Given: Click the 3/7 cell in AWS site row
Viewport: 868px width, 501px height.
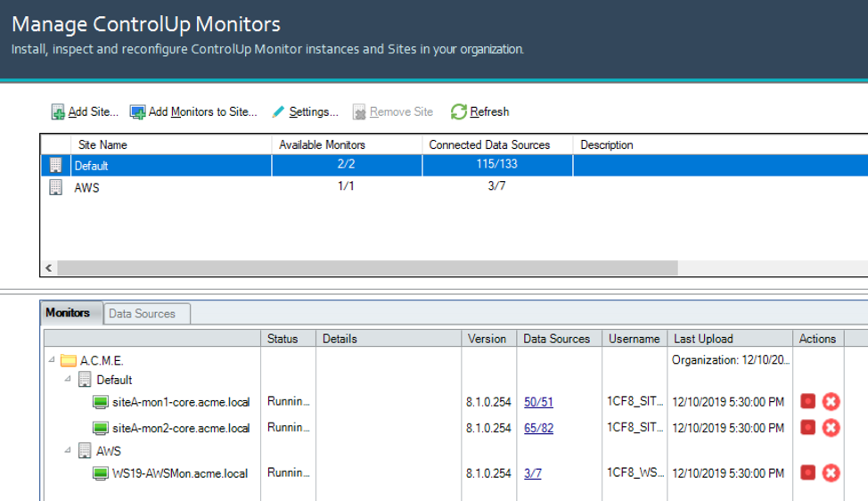Looking at the screenshot, I should tap(497, 186).
